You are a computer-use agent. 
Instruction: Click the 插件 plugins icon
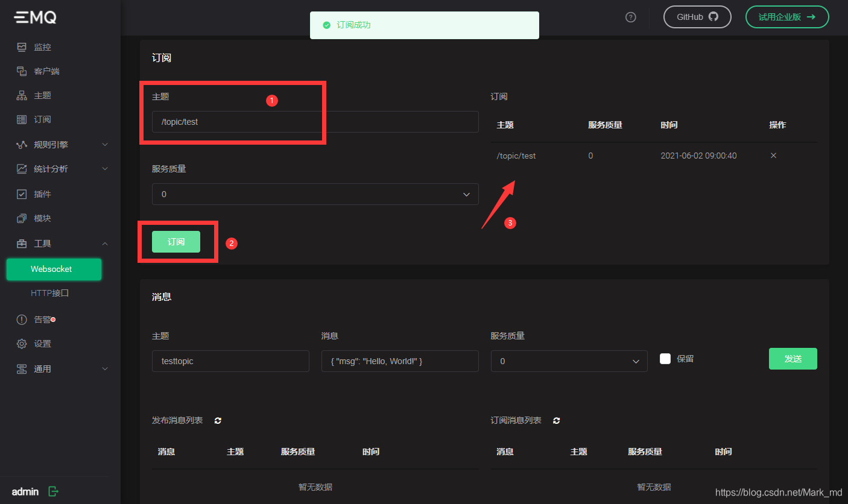22,194
